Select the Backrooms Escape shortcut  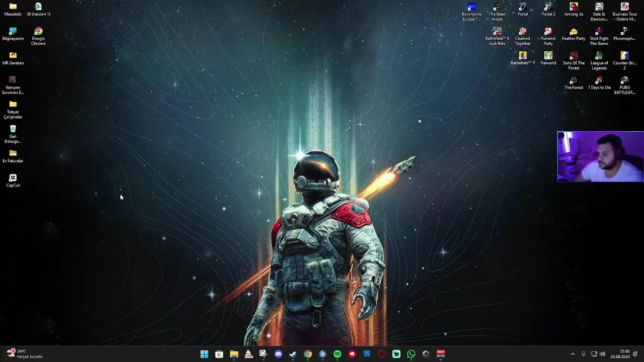tap(471, 12)
